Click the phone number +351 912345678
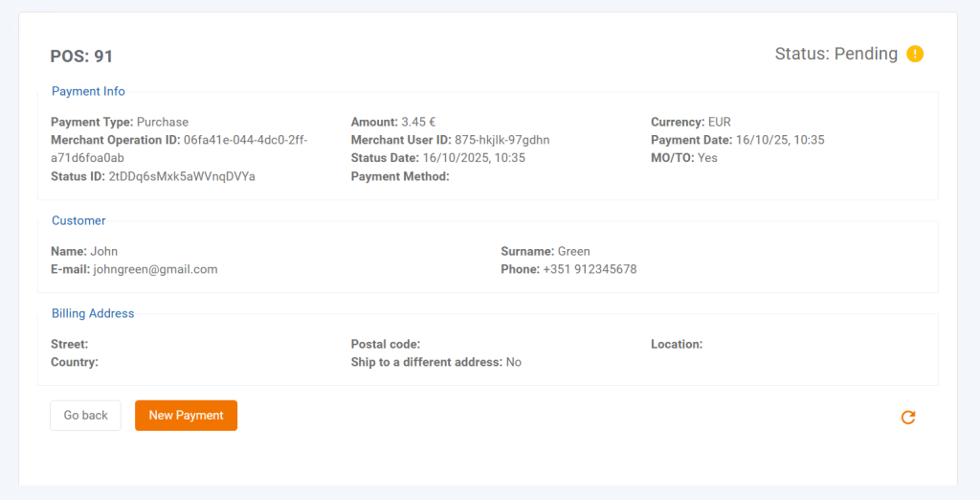Viewport: 980px width, 500px height. 590,270
